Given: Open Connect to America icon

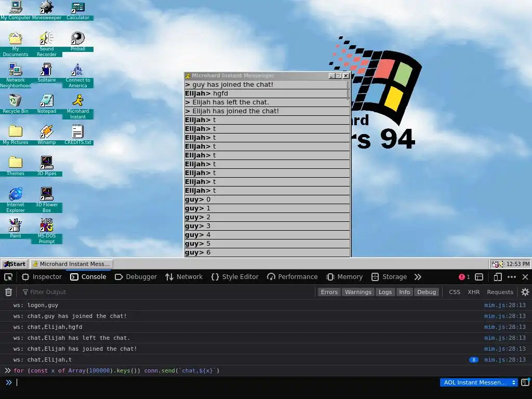Looking at the screenshot, I should click(x=78, y=75).
